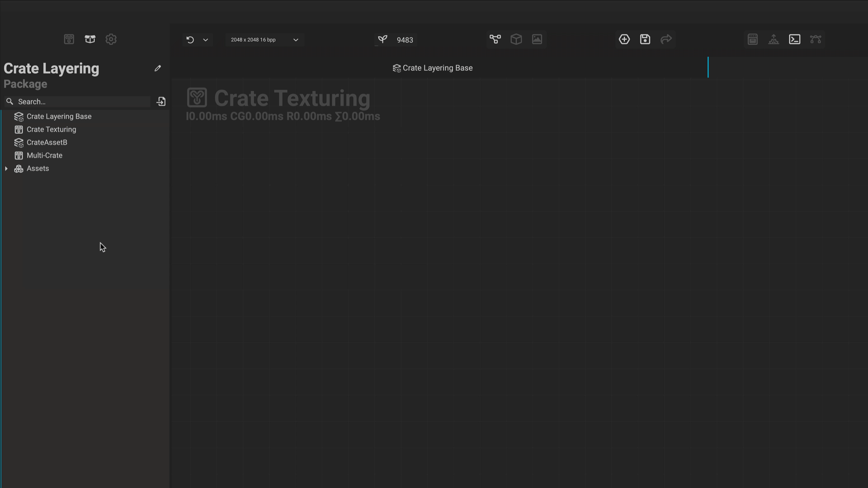The image size is (868, 488).
Task: Select the save project icon
Action: (646, 39)
